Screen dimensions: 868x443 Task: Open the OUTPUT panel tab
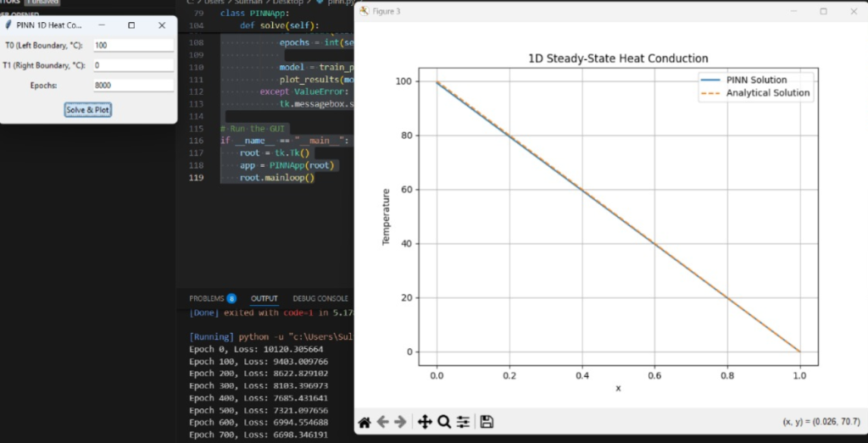(264, 298)
